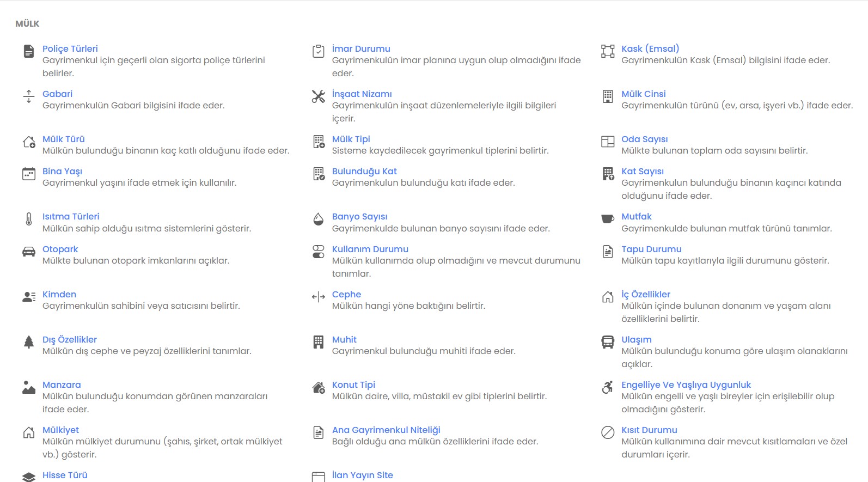Click the prohibited circle icon for Kısıt Durumu
Screen dimensions: 868x482
coord(608,432)
